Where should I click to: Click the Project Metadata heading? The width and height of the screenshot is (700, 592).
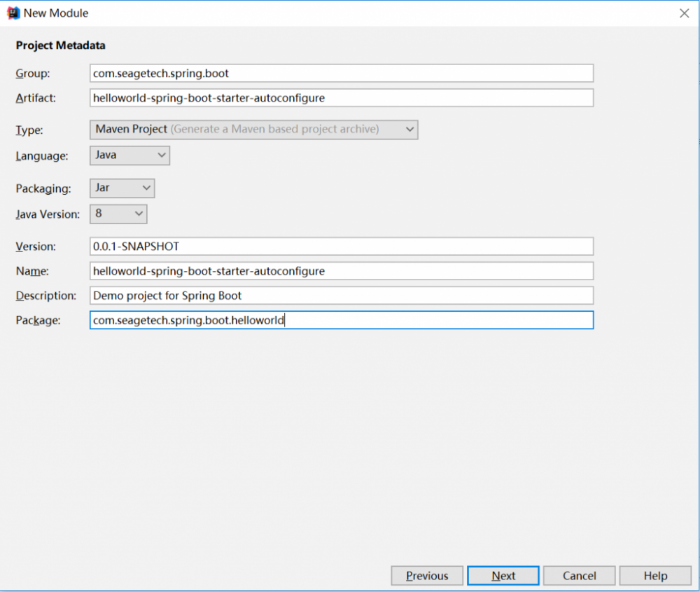point(59,45)
